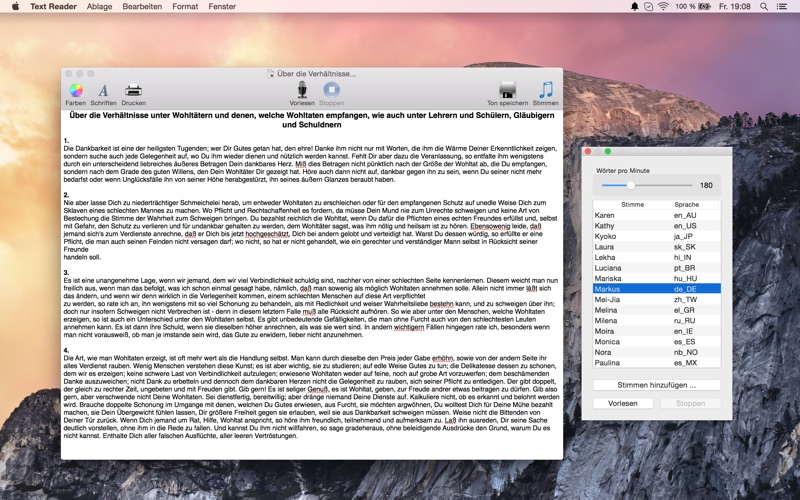800x500 pixels.
Task: Open the Fenster menu
Action: click(222, 6)
